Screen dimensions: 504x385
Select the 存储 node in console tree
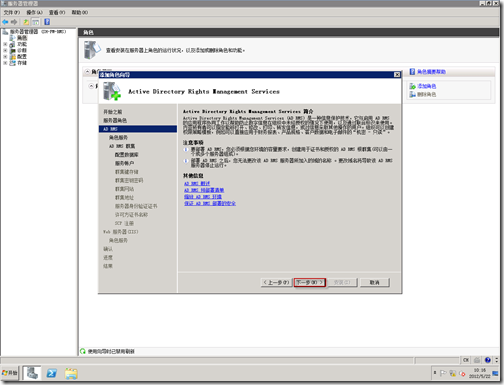22,63
